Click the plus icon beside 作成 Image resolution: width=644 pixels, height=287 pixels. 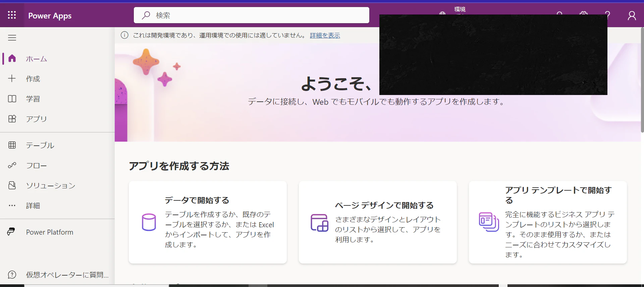click(x=12, y=78)
